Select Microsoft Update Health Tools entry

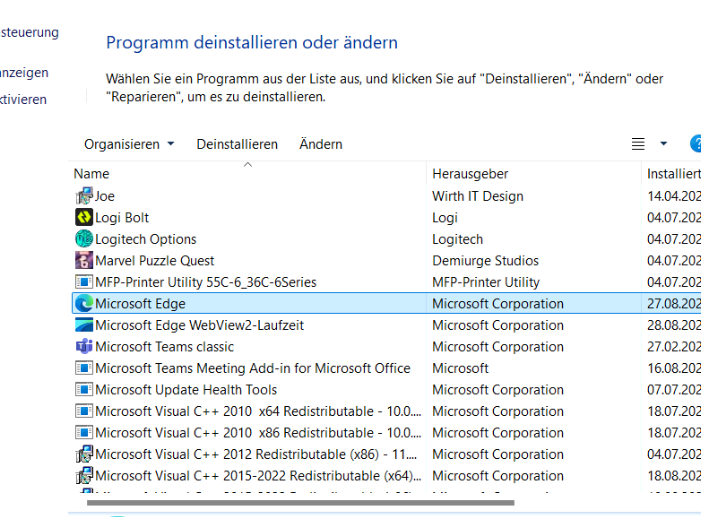pos(186,390)
